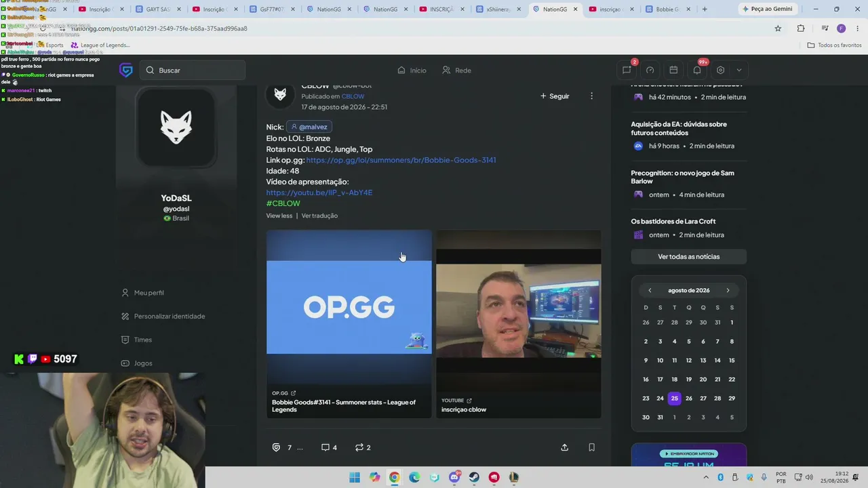Select day 25 in the calendar
This screenshot has width=868, height=488.
tap(674, 399)
